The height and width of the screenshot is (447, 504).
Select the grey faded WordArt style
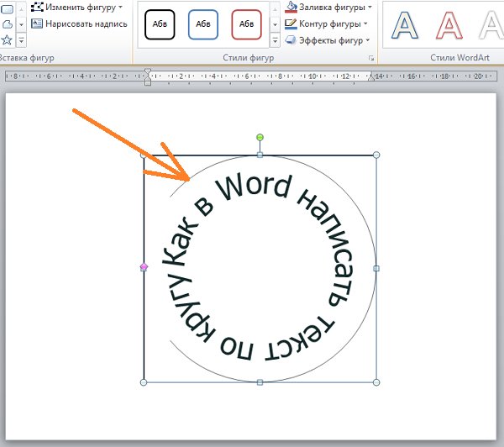pos(491,26)
